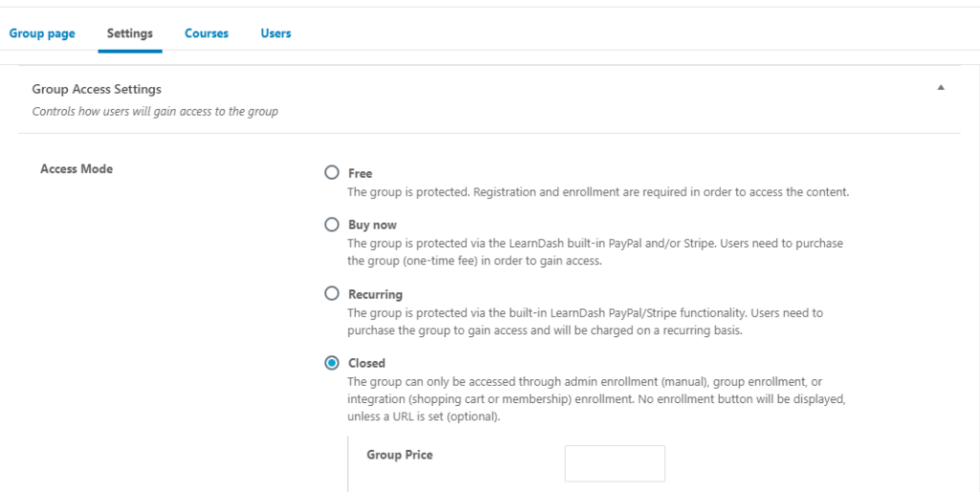Image resolution: width=980 pixels, height=492 pixels.
Task: Enable the Recurring access mode radio
Action: tap(332, 293)
